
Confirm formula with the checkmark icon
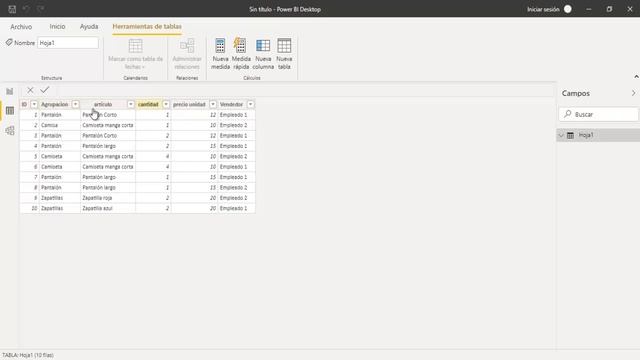44,90
